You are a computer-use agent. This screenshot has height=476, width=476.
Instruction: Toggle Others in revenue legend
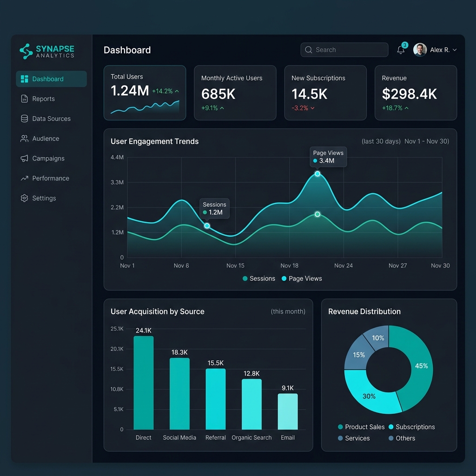pos(402,438)
